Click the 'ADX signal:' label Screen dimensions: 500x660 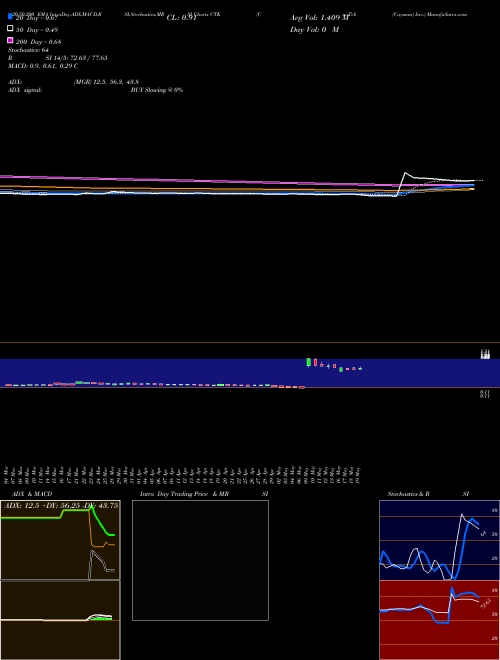pyautogui.click(x=25, y=90)
